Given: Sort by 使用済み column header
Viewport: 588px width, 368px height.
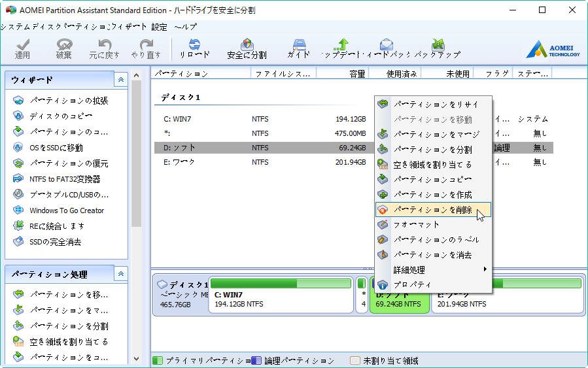Looking at the screenshot, I should click(395, 74).
